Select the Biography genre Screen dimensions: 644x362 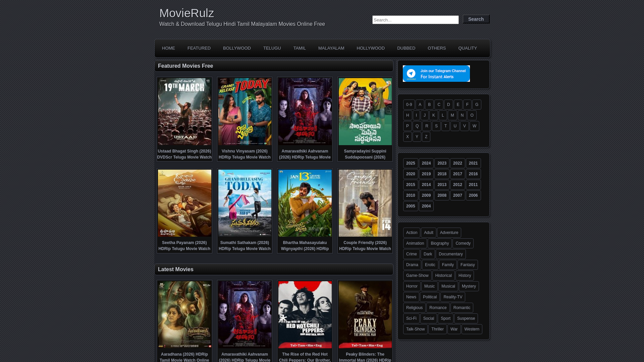coord(439,243)
